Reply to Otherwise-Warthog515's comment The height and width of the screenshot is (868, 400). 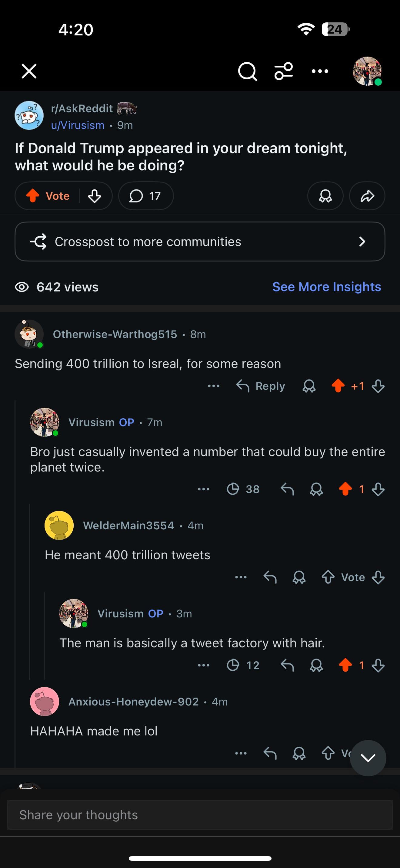point(261,386)
